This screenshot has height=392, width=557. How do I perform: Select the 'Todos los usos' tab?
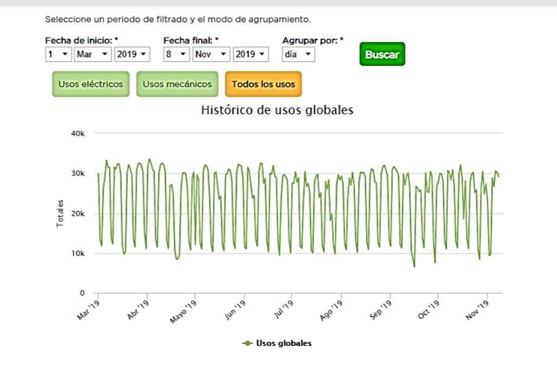coord(263,84)
